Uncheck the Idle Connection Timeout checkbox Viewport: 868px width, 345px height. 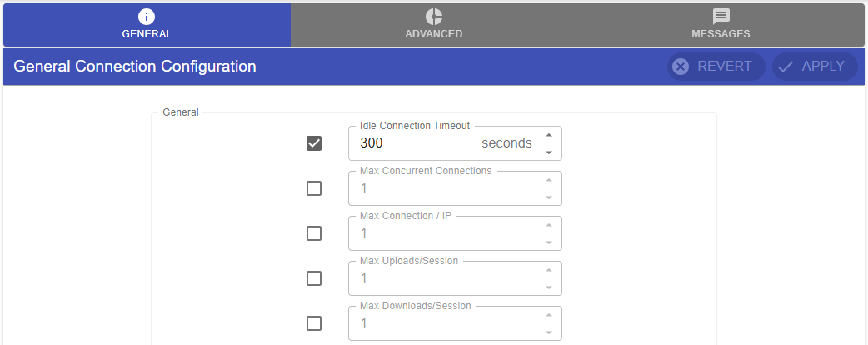tap(314, 143)
